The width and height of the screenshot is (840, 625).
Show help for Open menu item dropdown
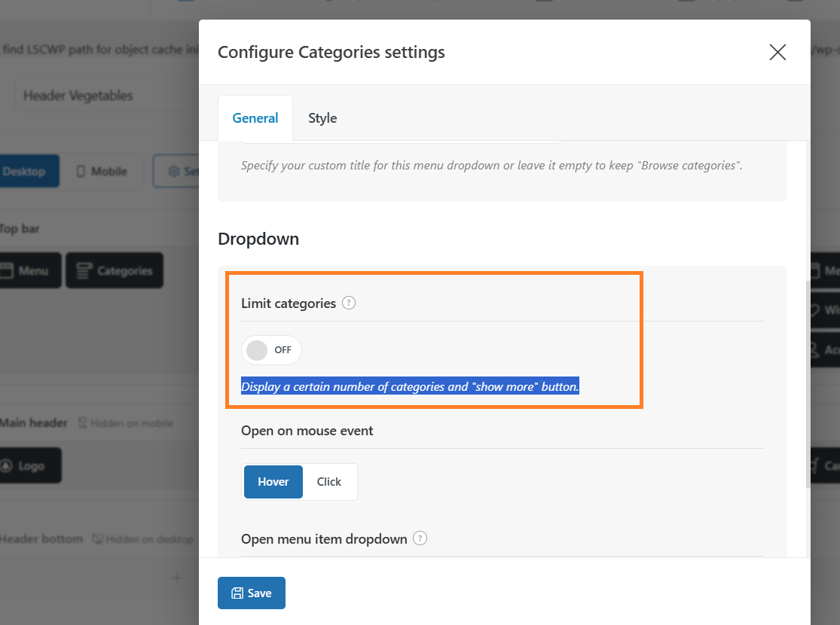(x=420, y=538)
